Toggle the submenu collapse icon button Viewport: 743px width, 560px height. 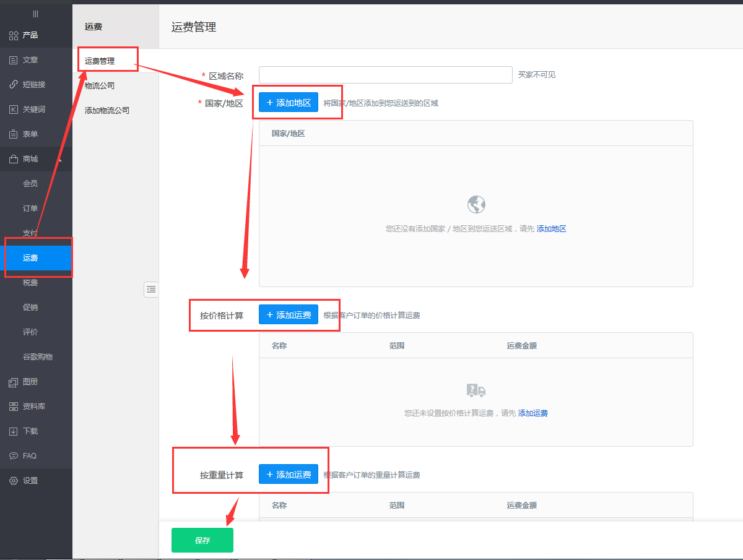(x=151, y=289)
